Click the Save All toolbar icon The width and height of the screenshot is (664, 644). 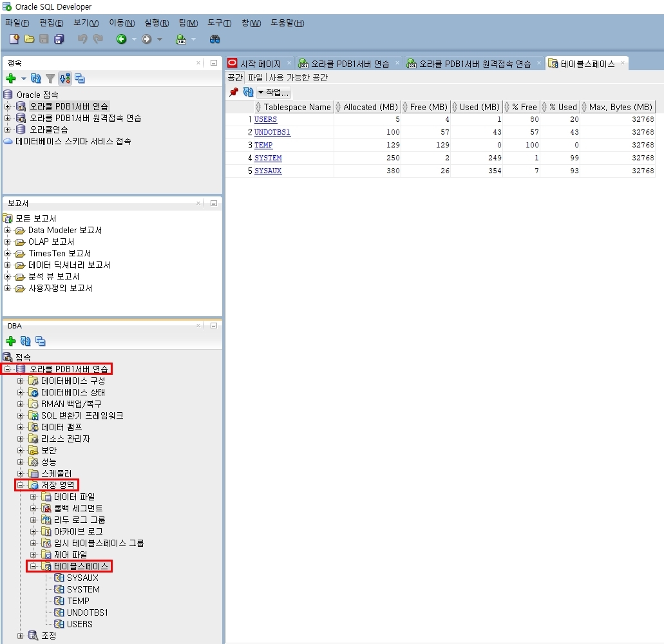click(x=59, y=39)
